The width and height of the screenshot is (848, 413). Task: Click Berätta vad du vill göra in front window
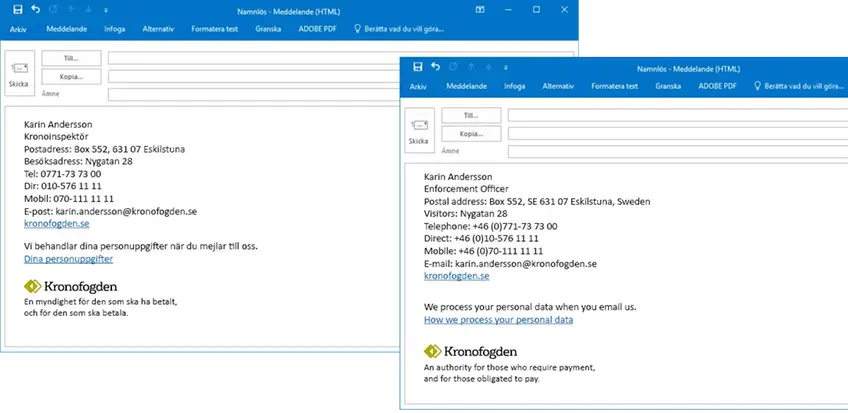799,86
